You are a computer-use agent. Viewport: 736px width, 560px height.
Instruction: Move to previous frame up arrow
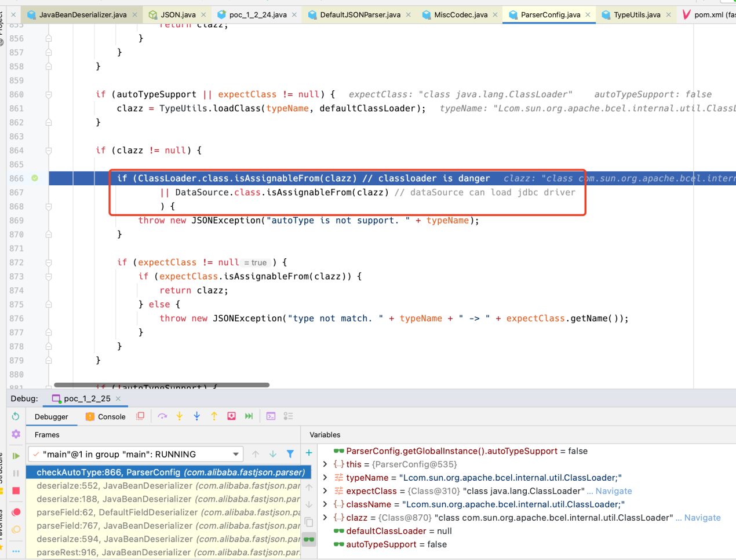pyautogui.click(x=256, y=454)
